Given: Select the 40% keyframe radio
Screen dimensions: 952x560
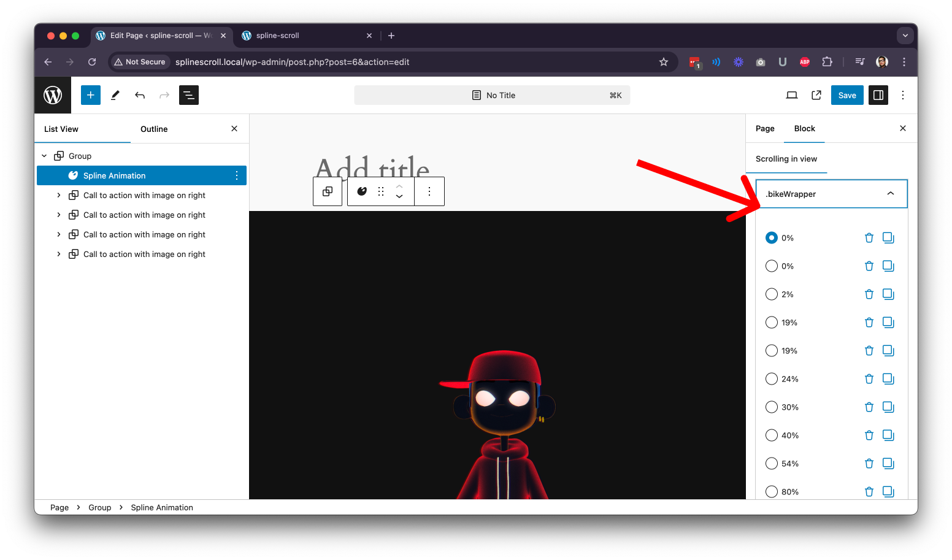Looking at the screenshot, I should tap(772, 435).
